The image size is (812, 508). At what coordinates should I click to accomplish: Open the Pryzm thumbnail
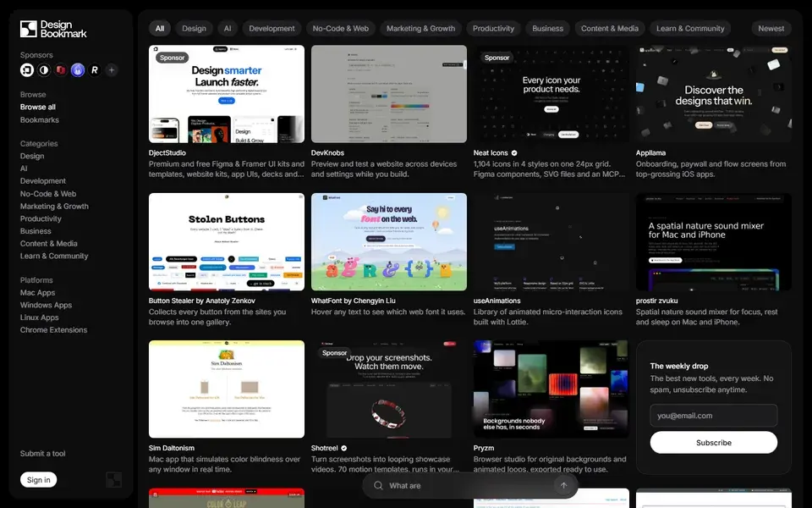(x=551, y=389)
